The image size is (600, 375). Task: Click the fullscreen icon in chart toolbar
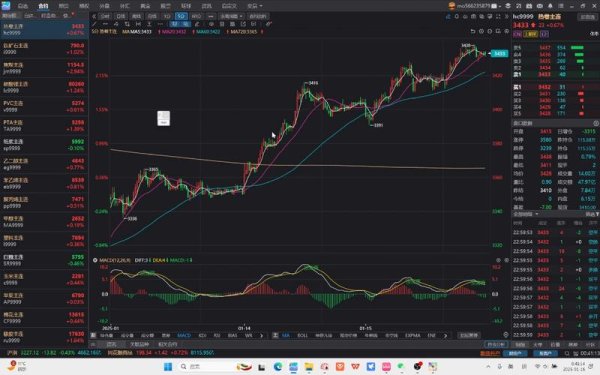498,16
